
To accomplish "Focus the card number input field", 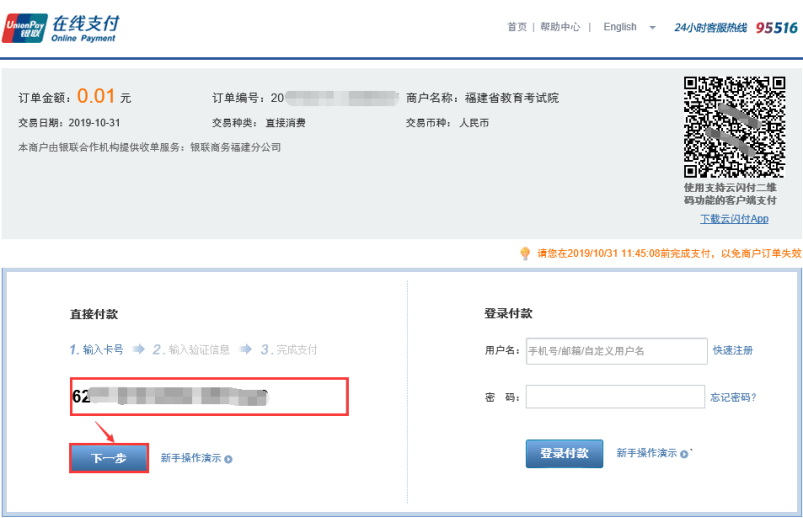I will (x=208, y=397).
